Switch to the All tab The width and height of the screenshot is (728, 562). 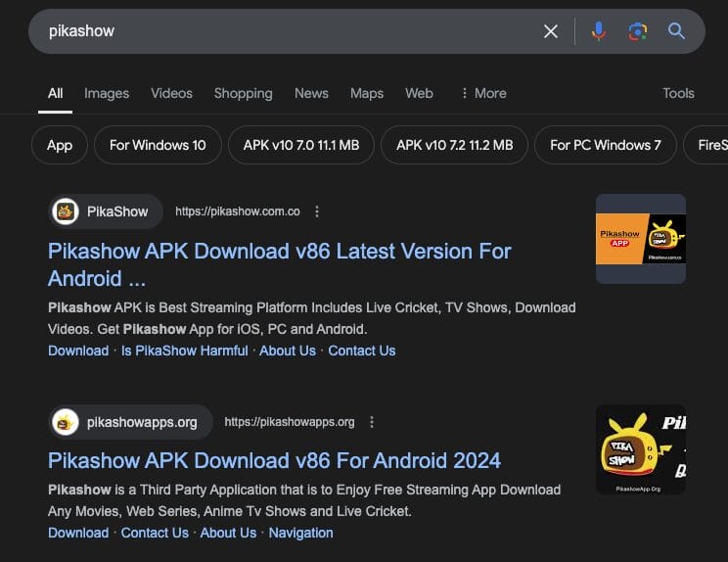55,93
